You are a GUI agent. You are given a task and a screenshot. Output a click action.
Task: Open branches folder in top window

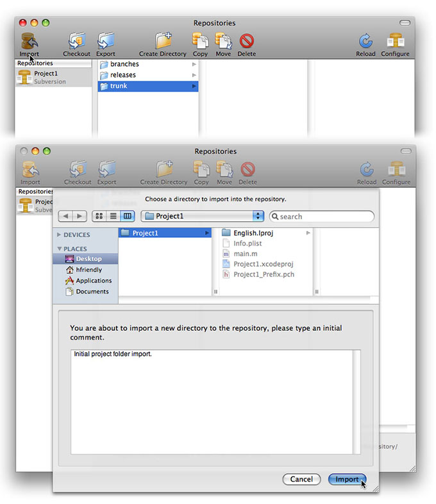(148, 64)
